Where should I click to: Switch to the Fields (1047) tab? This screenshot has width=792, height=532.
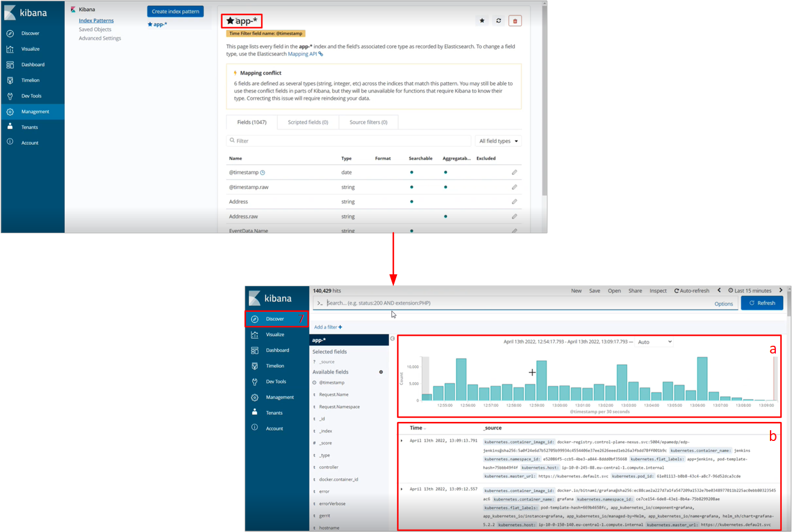coord(253,122)
